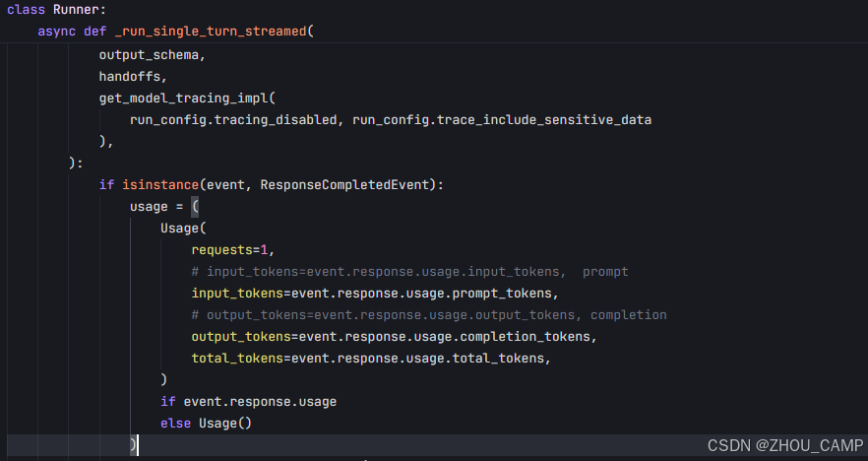Click the sticky header 'class Runner:'

56,10
